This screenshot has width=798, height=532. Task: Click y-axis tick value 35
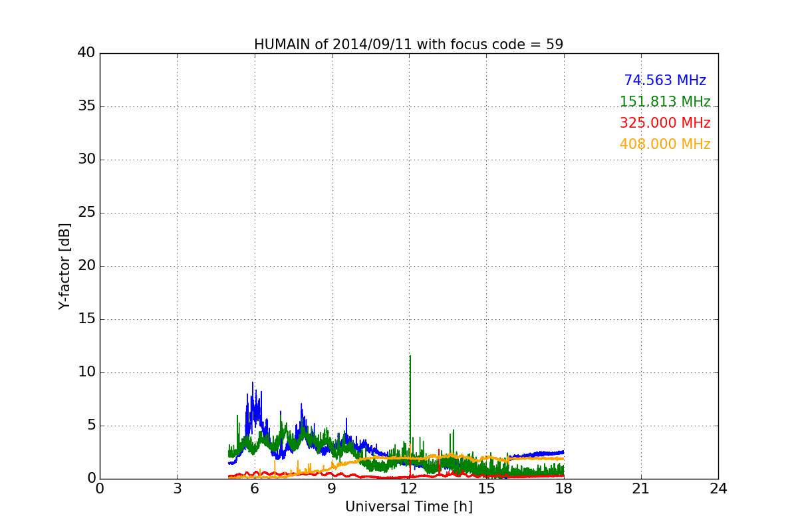tap(86, 106)
